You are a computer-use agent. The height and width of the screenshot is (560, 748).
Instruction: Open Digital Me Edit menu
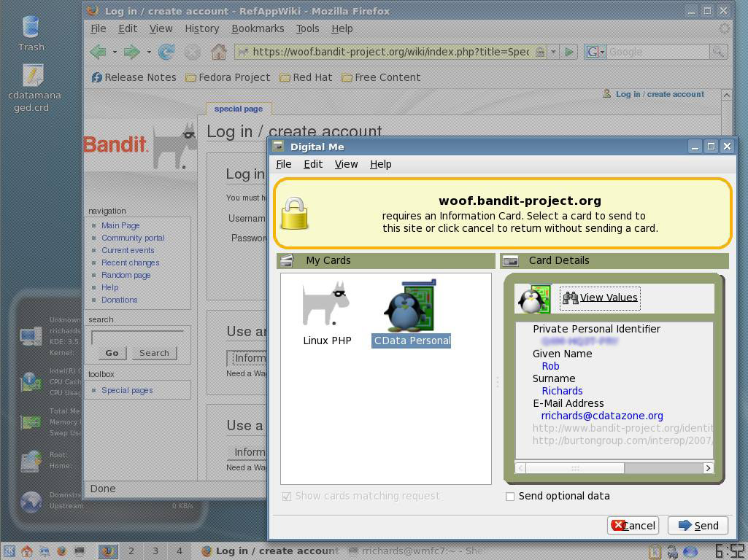[313, 164]
